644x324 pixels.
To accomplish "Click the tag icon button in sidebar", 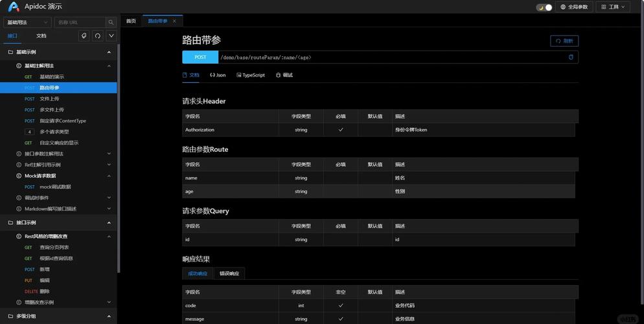I will (x=84, y=36).
